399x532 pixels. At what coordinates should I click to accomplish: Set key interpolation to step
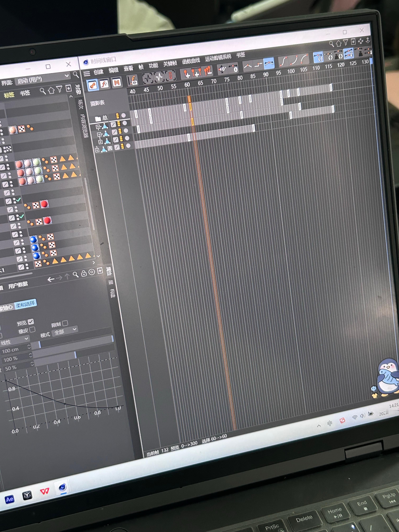click(x=258, y=65)
